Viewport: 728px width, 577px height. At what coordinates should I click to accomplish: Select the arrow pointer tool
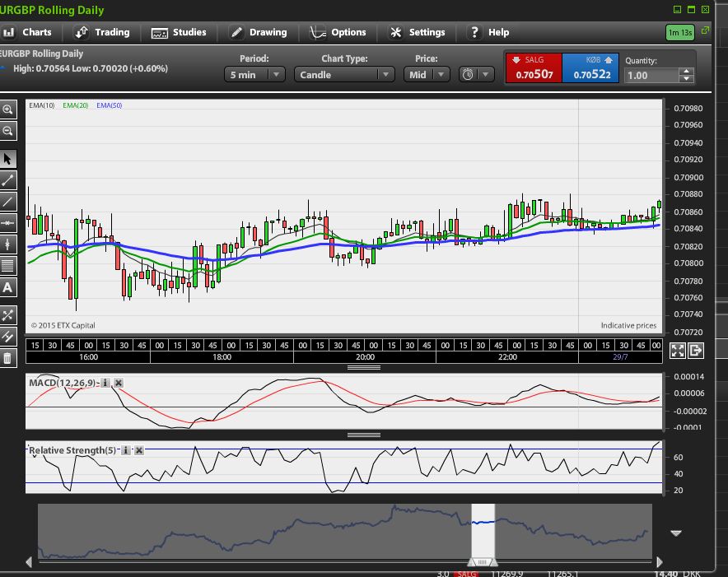(x=8, y=159)
